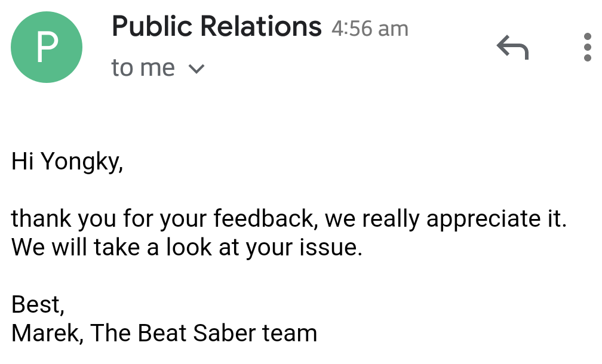
Task: Open the three-dot more options menu
Action: (587, 47)
